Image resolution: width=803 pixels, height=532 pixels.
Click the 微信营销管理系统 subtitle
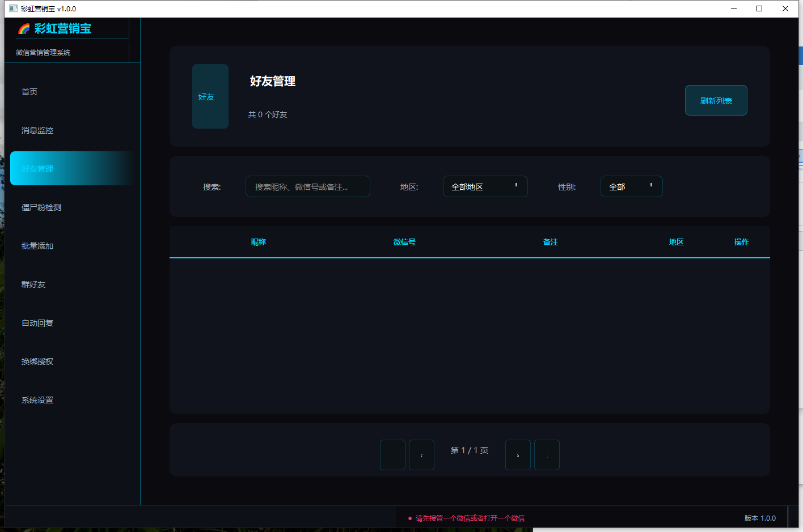(43, 52)
